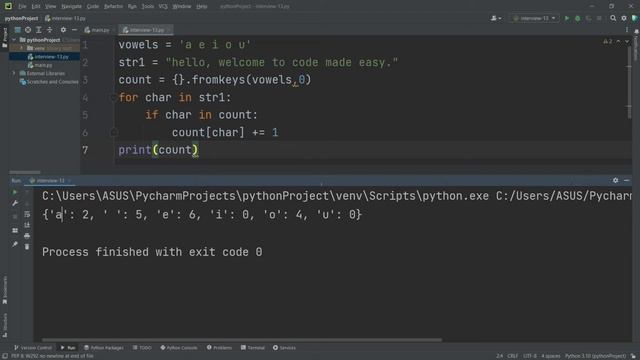This screenshot has height=360, width=640.
Task: Change CRLF line separator in status bar
Action: point(513,356)
